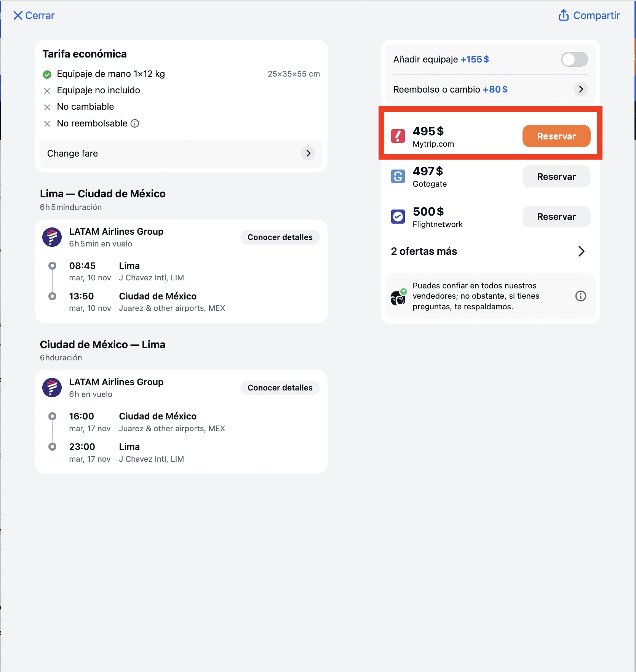This screenshot has height=672, width=636.
Task: Click the owl mascot support icon
Action: pyautogui.click(x=398, y=297)
